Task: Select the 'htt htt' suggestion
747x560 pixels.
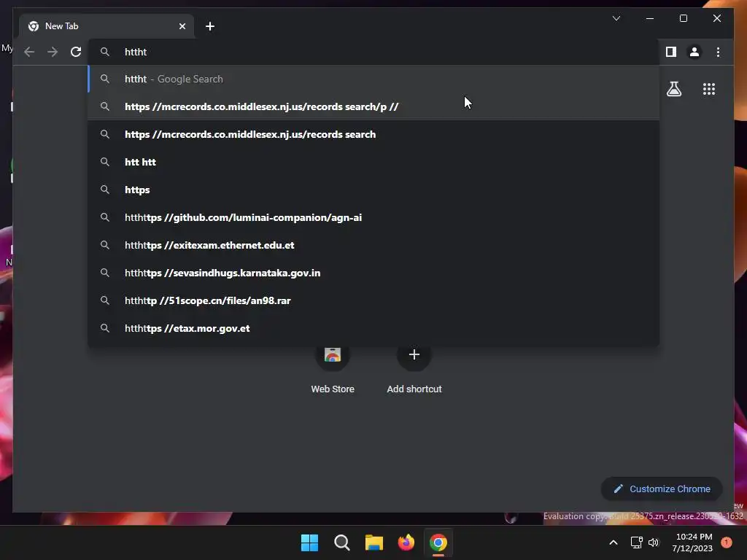Action: pos(373,162)
